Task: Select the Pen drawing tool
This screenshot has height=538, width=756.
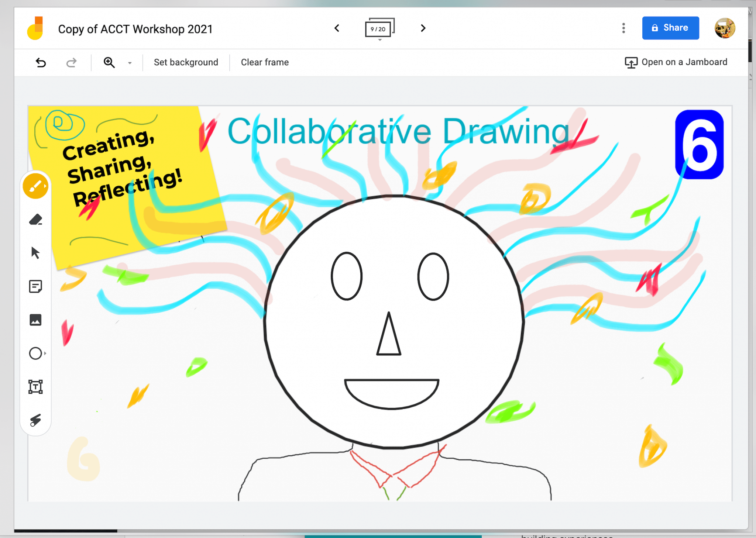Action: point(35,186)
